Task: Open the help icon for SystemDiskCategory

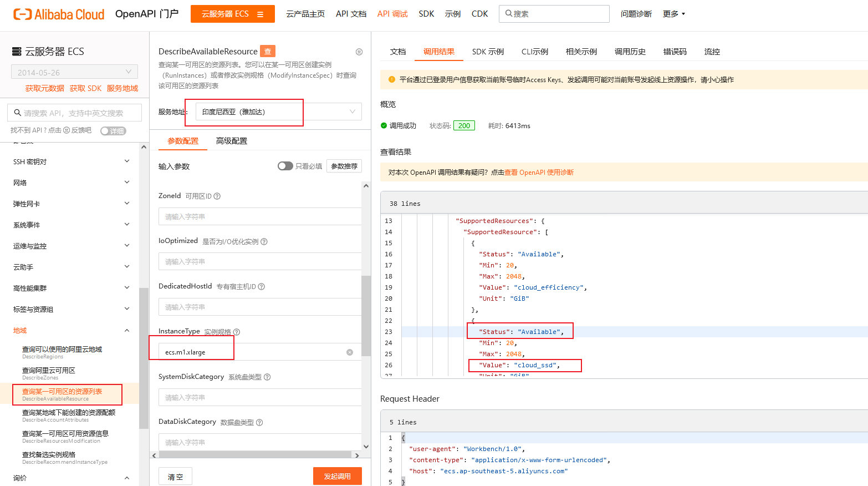Action: [x=267, y=377]
